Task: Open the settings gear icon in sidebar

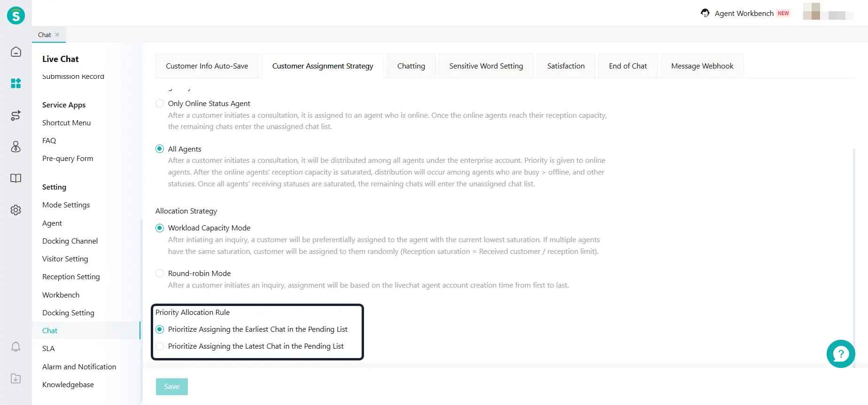Action: (x=16, y=210)
